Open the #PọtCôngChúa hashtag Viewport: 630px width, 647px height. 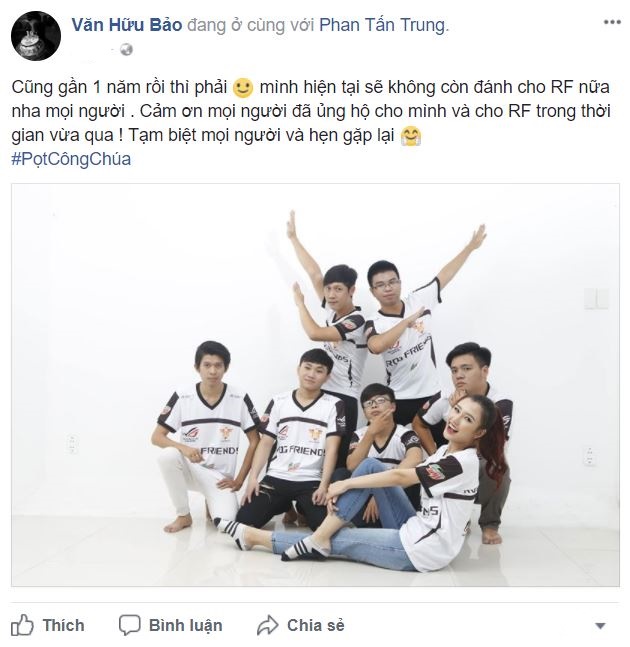point(71,159)
